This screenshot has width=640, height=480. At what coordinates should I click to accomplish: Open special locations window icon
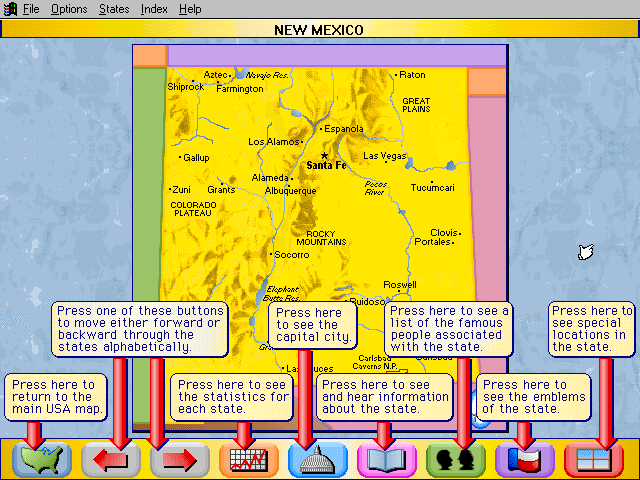(x=594, y=460)
